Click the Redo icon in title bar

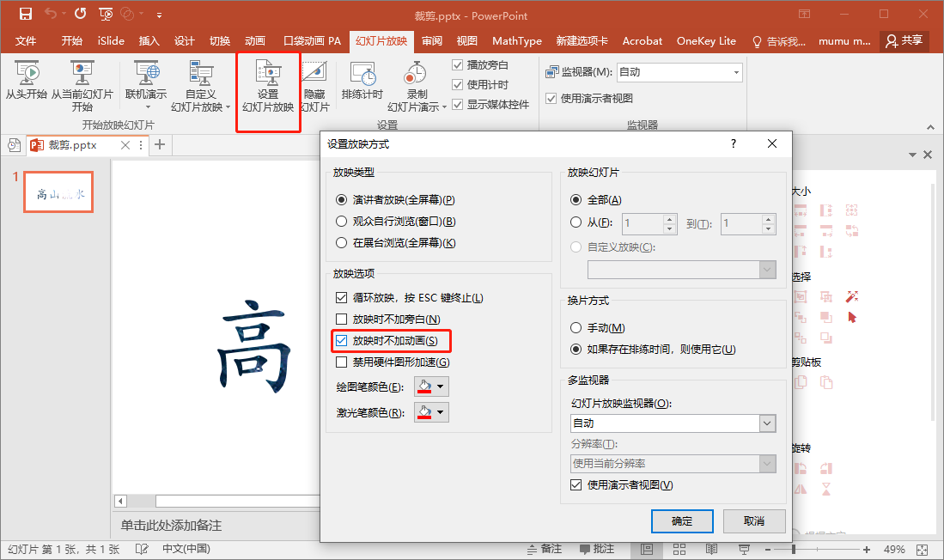80,13
